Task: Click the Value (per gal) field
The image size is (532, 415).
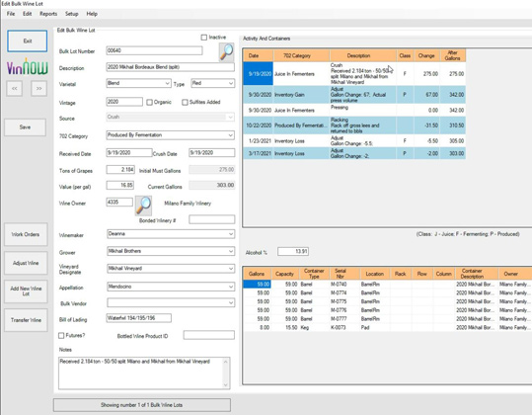Action: [120, 186]
